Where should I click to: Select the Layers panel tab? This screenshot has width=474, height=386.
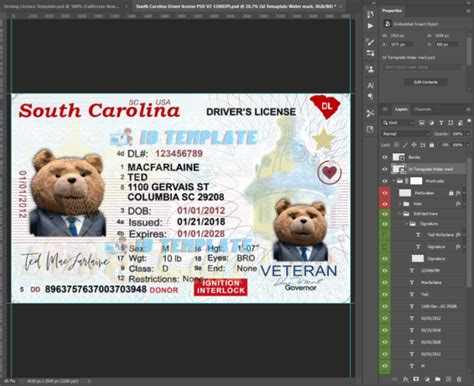(401, 109)
